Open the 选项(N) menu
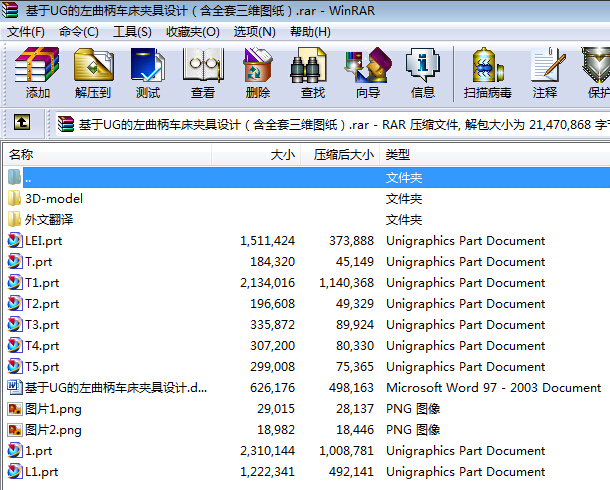 [x=254, y=32]
